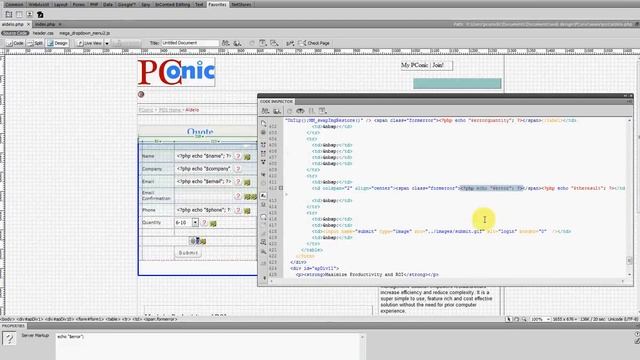Screen dimensions: 640x360
Task: Open Visual Aids menu in document toolbar
Action: coord(274,43)
